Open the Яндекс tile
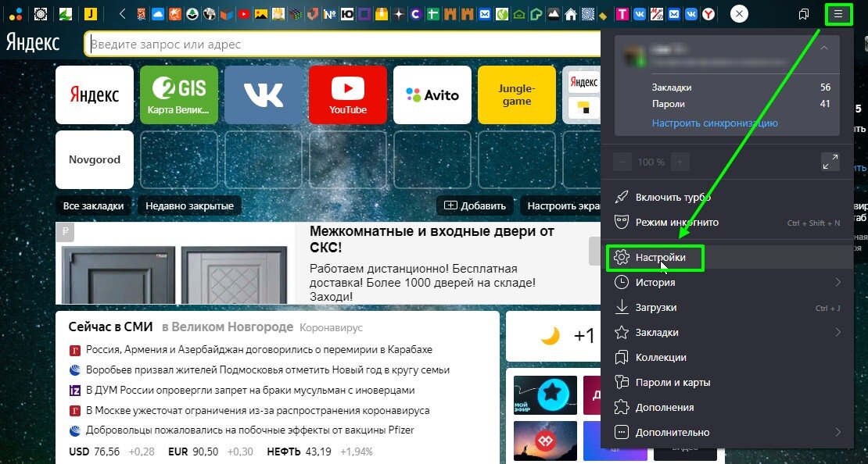Viewport: 868px width, 464px height. pyautogui.click(x=95, y=95)
